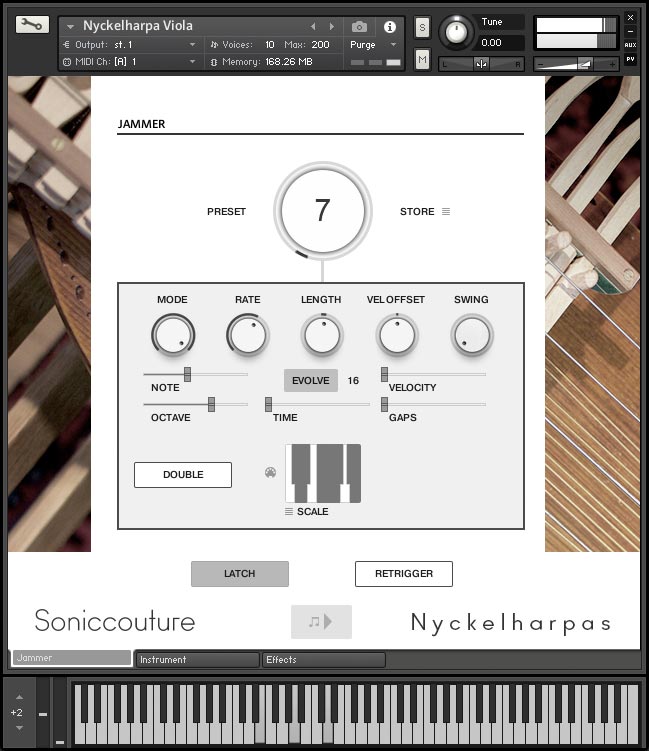Image resolution: width=649 pixels, height=751 pixels.
Task: Show instrument info with the i icon
Action: 389,27
